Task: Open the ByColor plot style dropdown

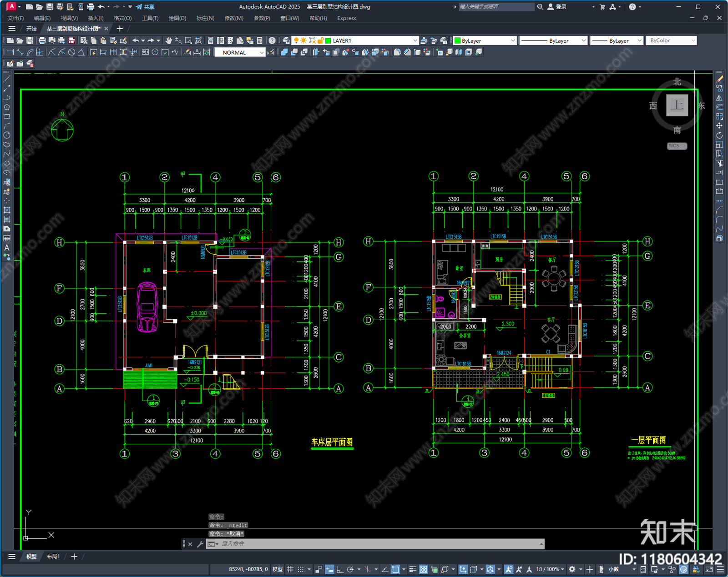Action: point(693,40)
